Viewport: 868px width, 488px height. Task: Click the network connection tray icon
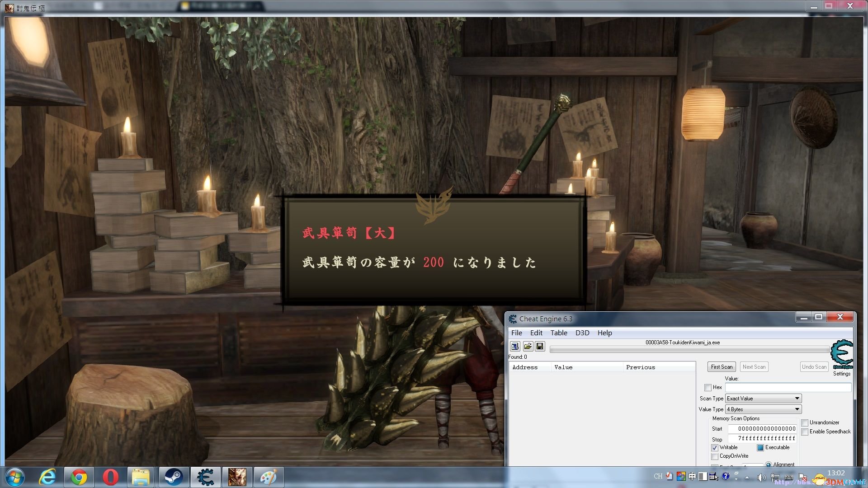(x=775, y=477)
